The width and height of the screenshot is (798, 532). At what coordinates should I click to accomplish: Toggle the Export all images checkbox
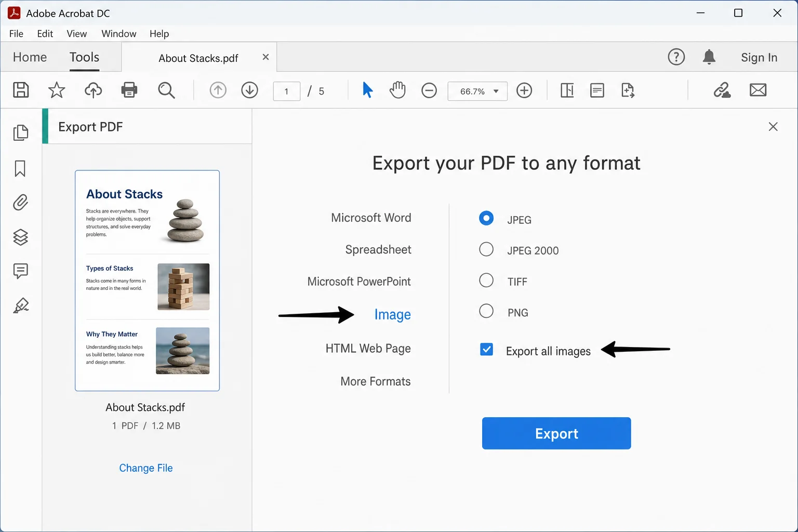click(x=487, y=350)
